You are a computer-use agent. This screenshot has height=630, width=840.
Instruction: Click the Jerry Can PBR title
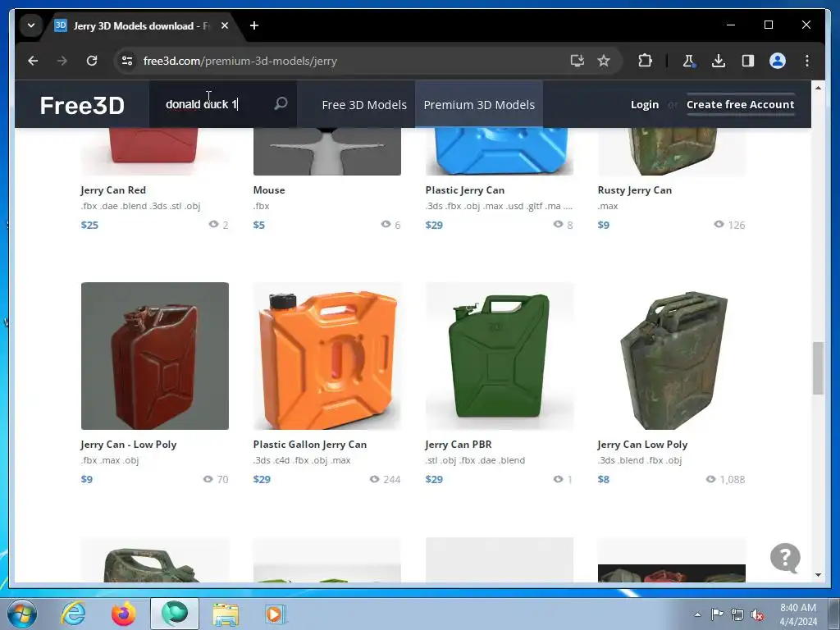coord(459,444)
